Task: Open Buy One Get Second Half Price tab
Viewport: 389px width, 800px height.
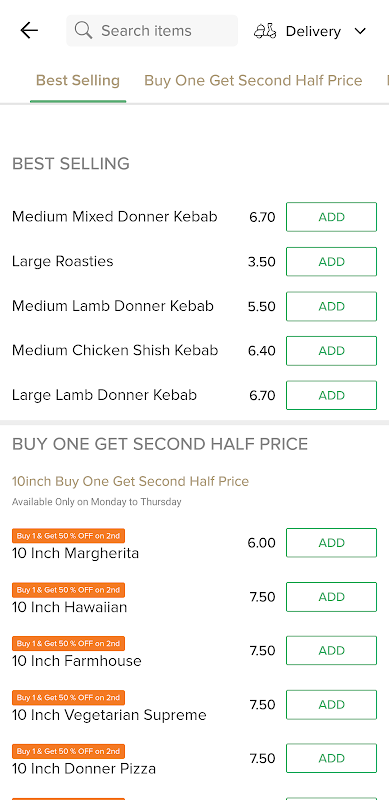Action: (x=253, y=81)
